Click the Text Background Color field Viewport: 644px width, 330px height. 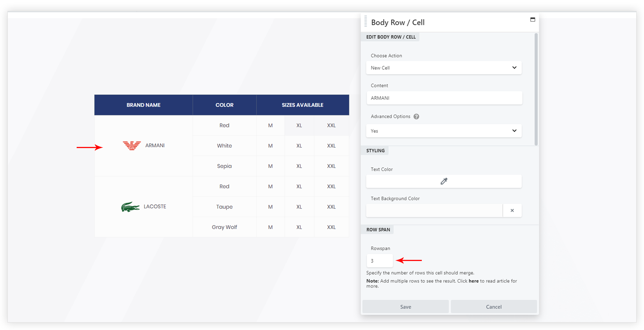(x=434, y=211)
